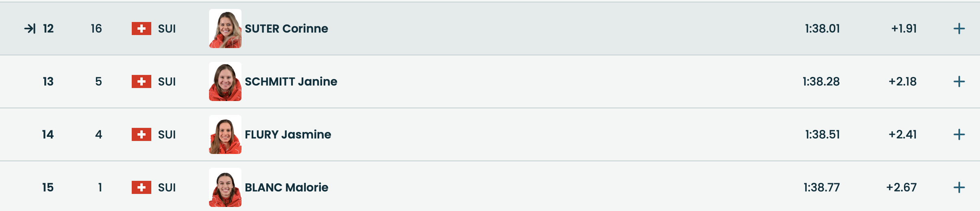Click Swiss flag in Blanc's row
The image size is (980, 211).
tap(141, 187)
